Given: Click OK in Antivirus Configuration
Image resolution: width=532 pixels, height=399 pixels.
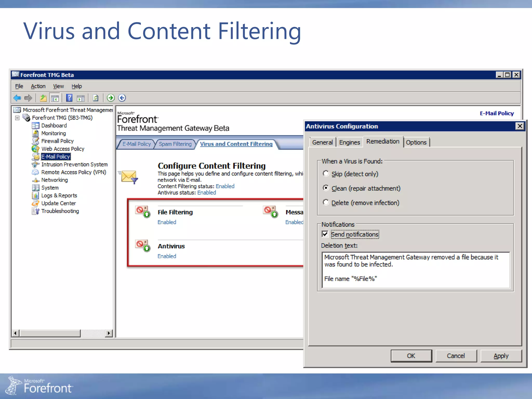Looking at the screenshot, I should click(x=411, y=356).
